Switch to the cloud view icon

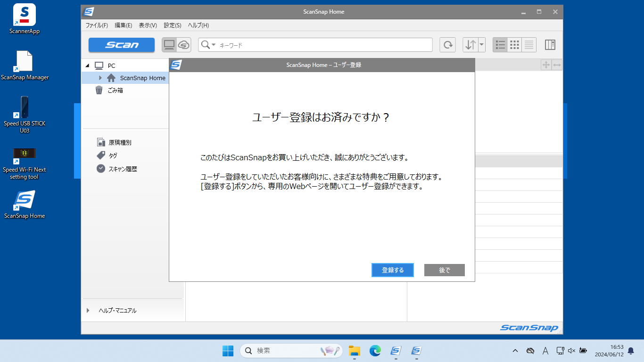tap(184, 45)
